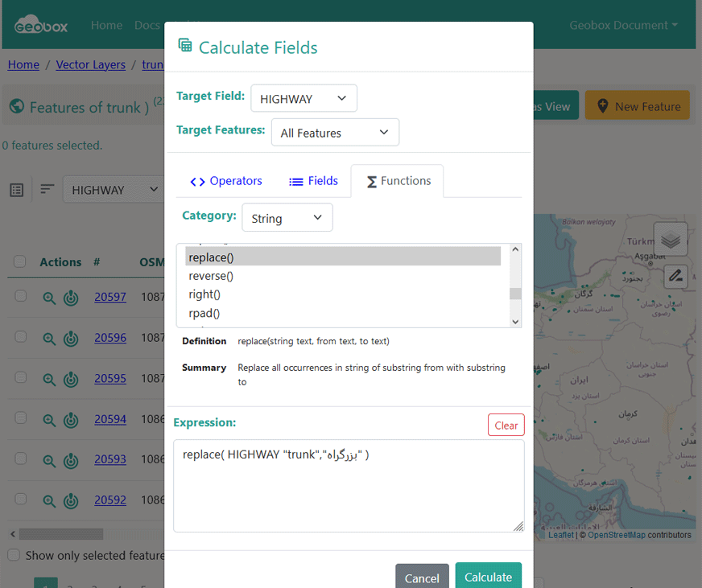The width and height of the screenshot is (702, 588).
Task: Open the Target Features dropdown
Action: [x=334, y=133]
